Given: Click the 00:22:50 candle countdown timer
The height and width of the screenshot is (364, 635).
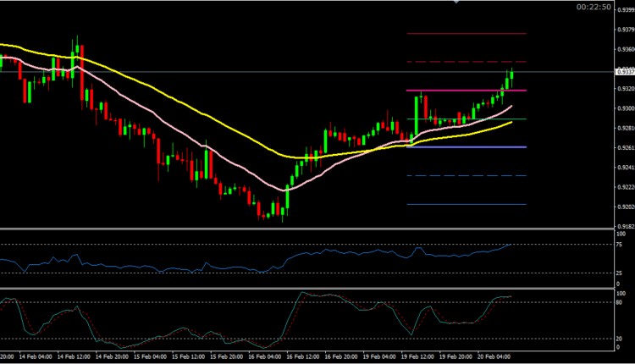Looking at the screenshot, I should pos(594,7).
